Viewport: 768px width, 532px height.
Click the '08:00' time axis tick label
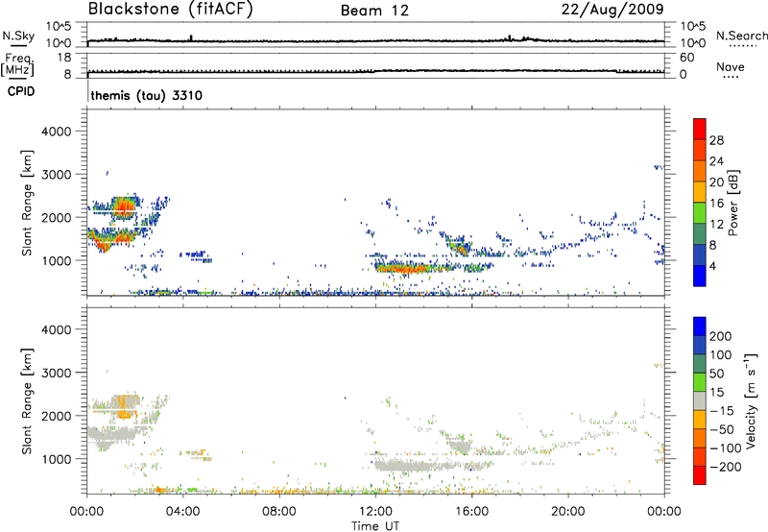tap(279, 512)
